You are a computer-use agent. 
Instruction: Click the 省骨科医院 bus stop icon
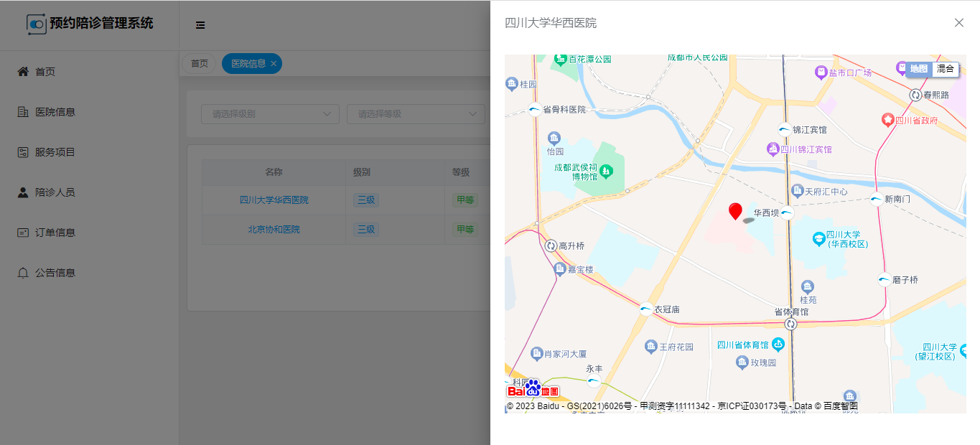535,109
